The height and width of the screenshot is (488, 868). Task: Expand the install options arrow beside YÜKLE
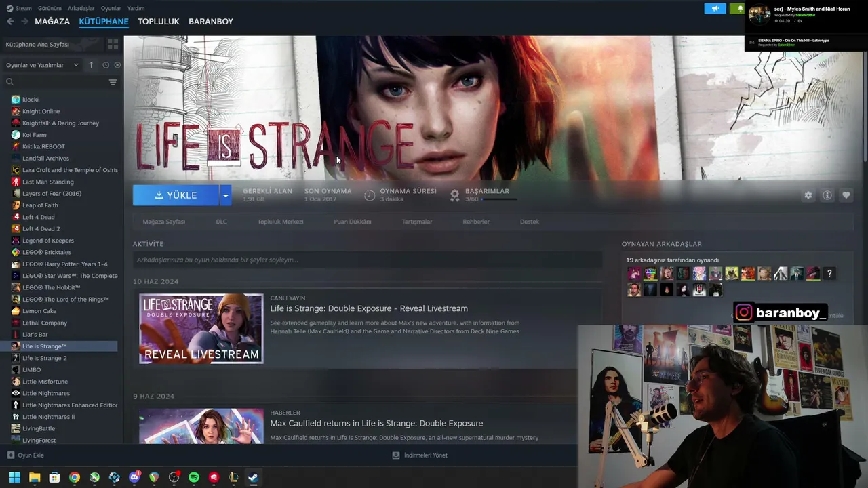(x=225, y=195)
